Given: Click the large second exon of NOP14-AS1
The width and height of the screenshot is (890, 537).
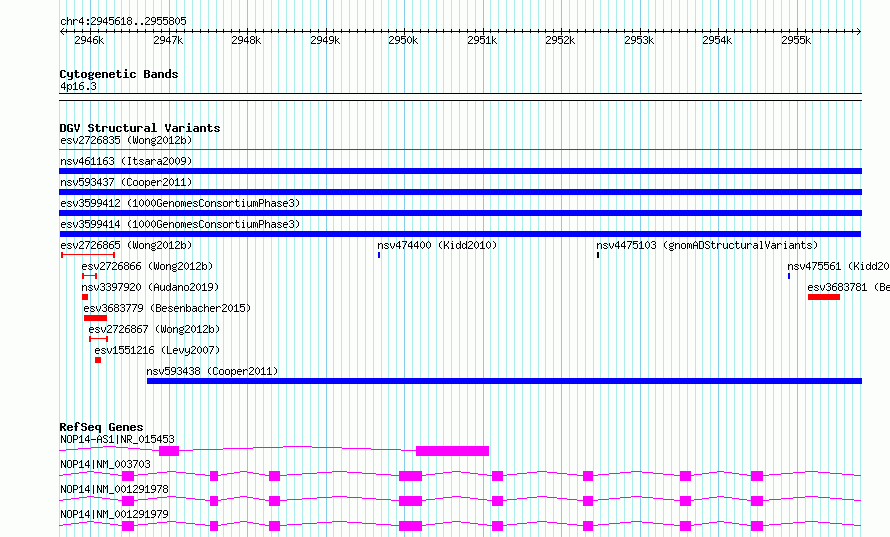Looking at the screenshot, I should click(x=452, y=451).
